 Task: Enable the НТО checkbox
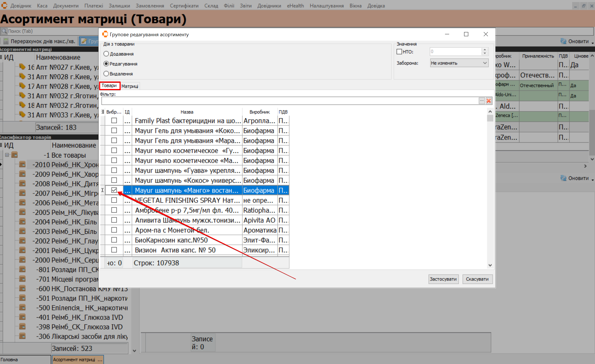pos(399,52)
